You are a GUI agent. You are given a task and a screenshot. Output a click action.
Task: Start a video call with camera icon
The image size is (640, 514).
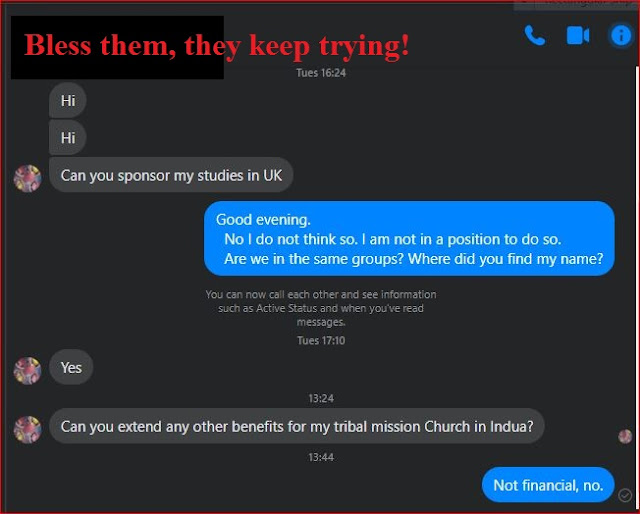578,36
